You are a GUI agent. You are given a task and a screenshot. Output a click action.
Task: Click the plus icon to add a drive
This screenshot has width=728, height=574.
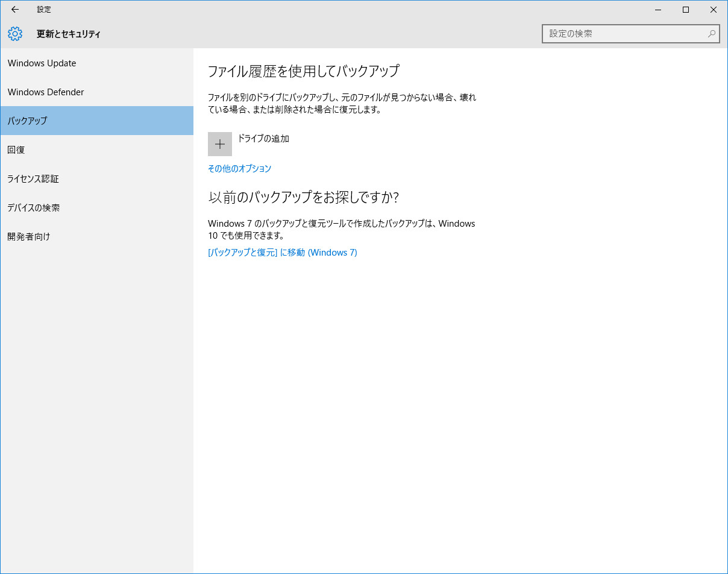[220, 143]
